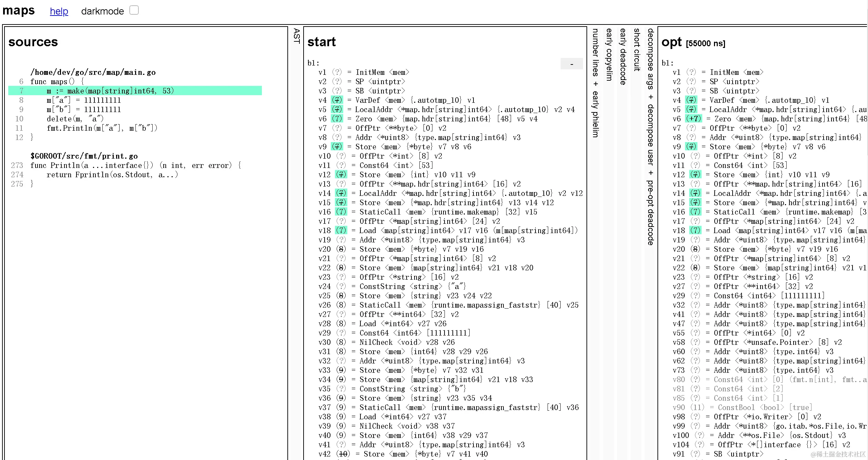Image resolution: width=868 pixels, height=460 pixels.
Task: Open the help link
Action: [59, 11]
